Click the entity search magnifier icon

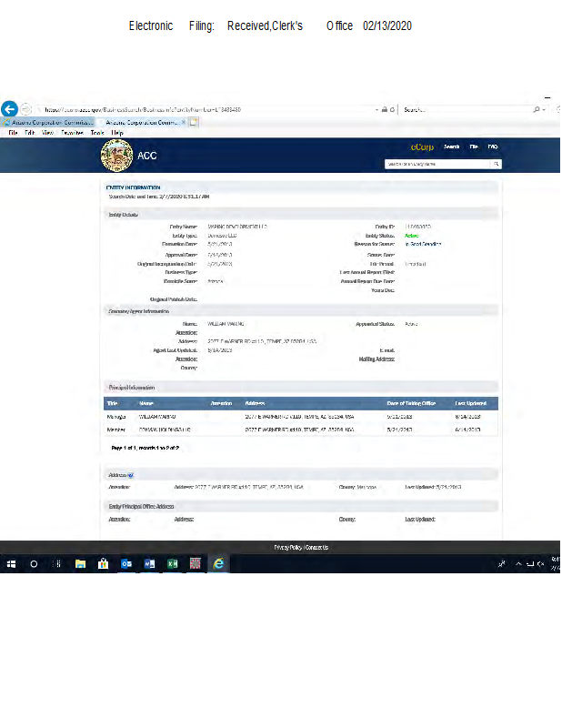[x=497, y=164]
